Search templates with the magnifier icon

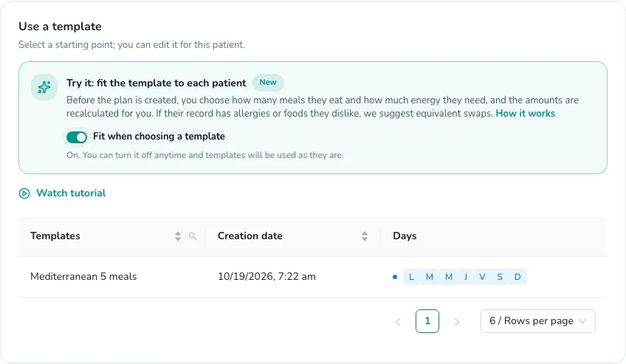(x=193, y=236)
